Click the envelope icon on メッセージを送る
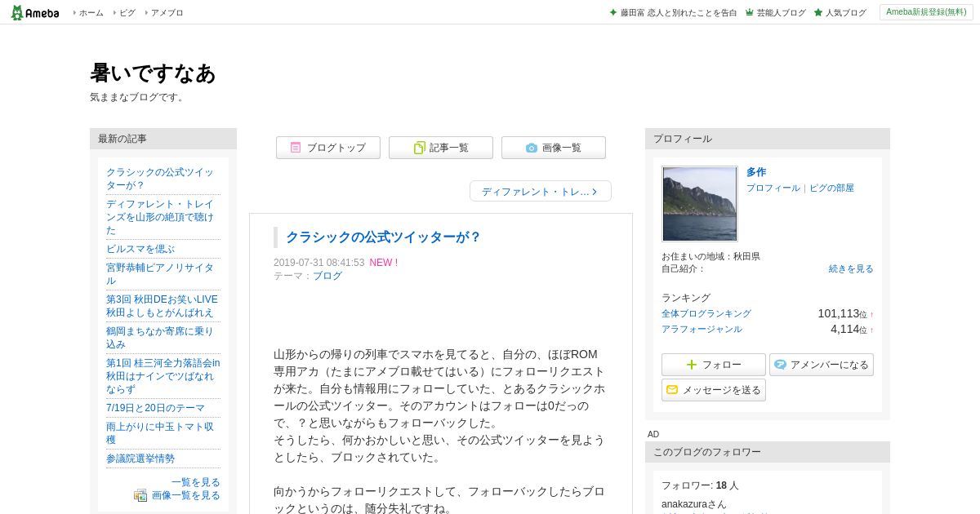This screenshot has width=980, height=514. pos(672,390)
